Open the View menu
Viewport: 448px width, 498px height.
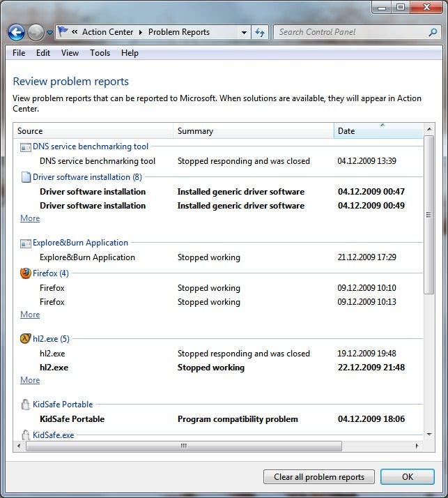point(70,53)
